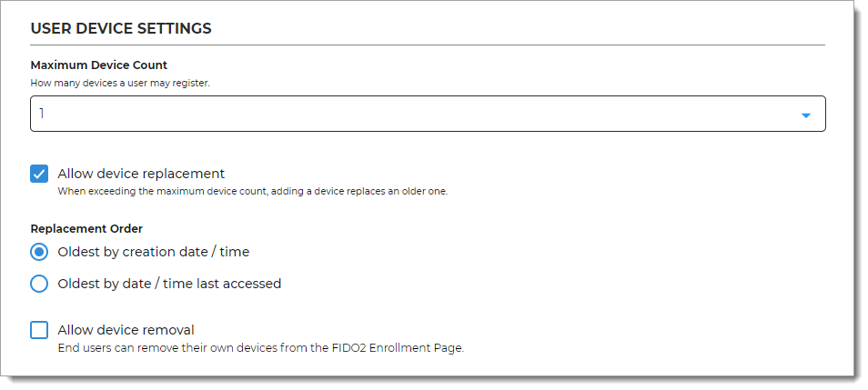Enable the Allow device removal checkbox

point(39,330)
